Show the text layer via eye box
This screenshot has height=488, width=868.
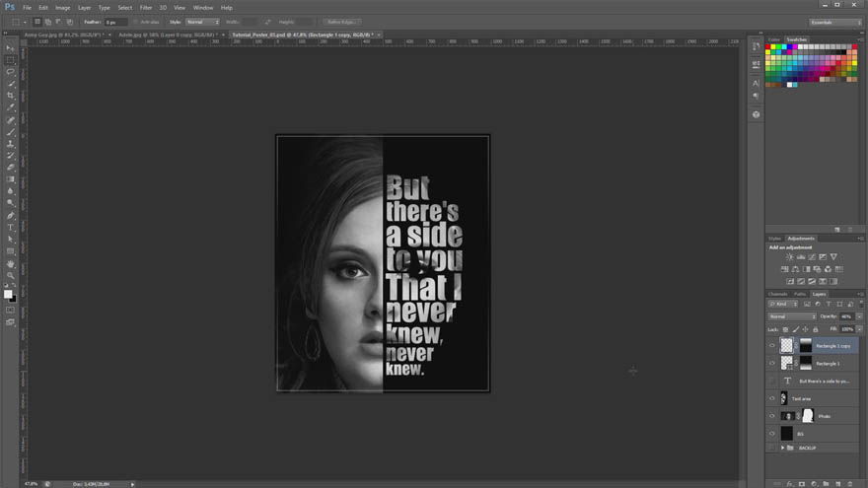click(x=772, y=382)
